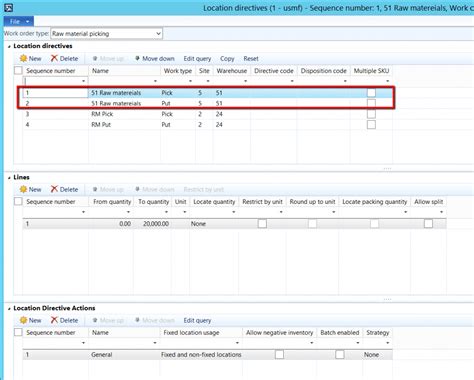Open Disposition code filter dropdown arrow

point(345,81)
